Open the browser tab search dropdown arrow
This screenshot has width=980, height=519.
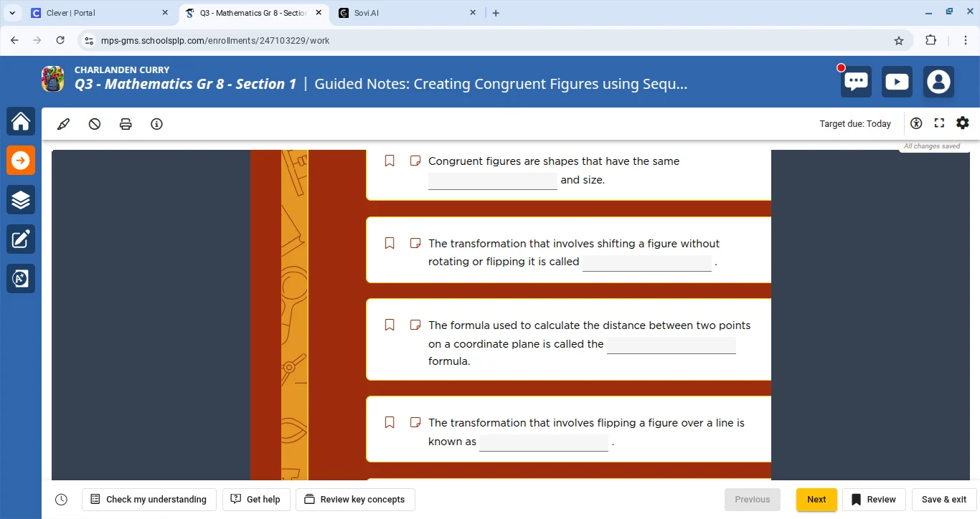click(x=12, y=12)
